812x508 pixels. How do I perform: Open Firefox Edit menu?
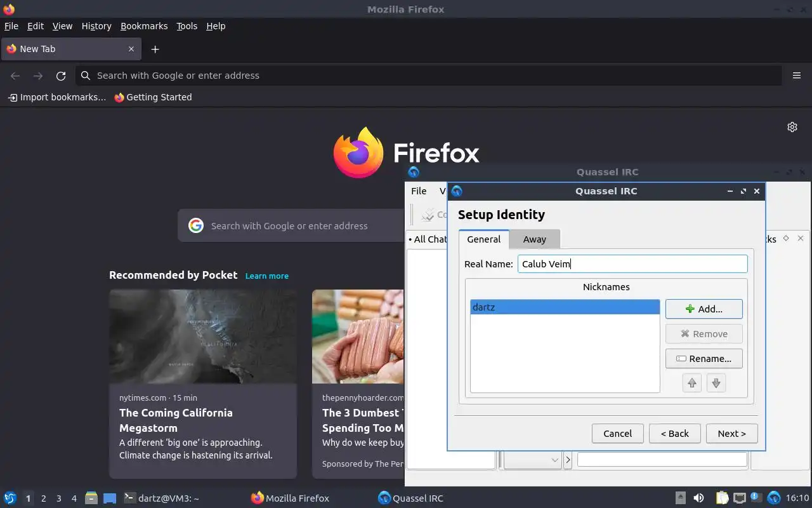click(x=36, y=26)
